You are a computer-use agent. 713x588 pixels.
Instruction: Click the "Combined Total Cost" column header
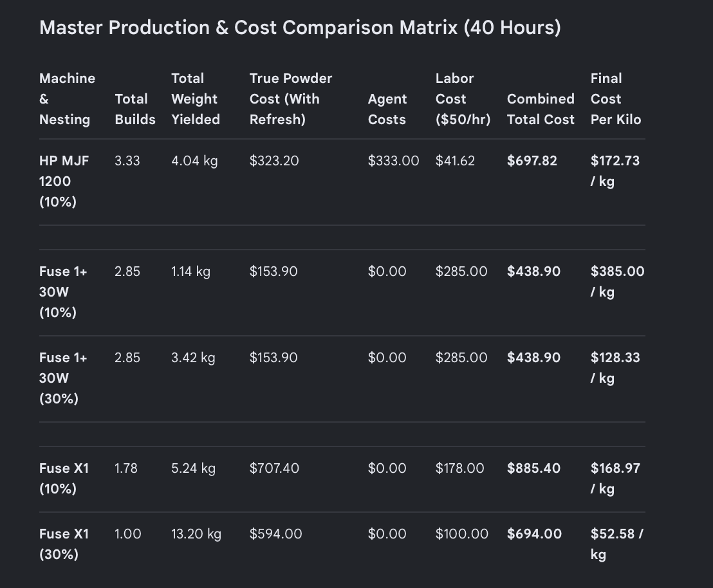pyautogui.click(x=541, y=109)
